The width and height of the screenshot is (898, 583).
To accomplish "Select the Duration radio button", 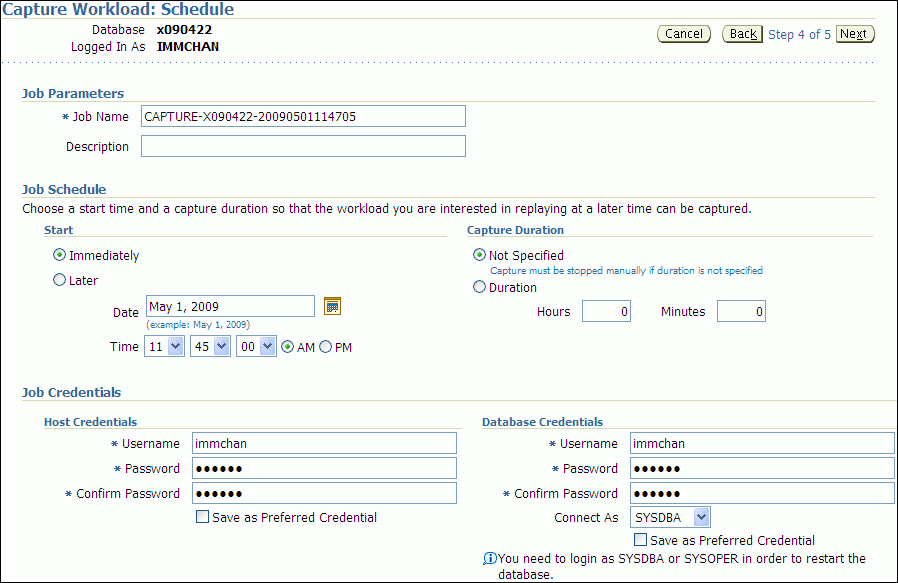I will pos(480,287).
